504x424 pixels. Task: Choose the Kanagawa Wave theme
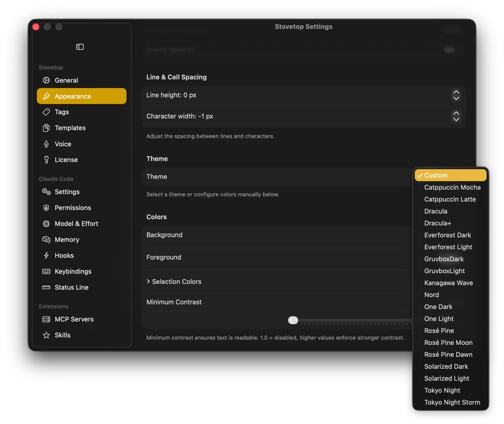(x=450, y=283)
